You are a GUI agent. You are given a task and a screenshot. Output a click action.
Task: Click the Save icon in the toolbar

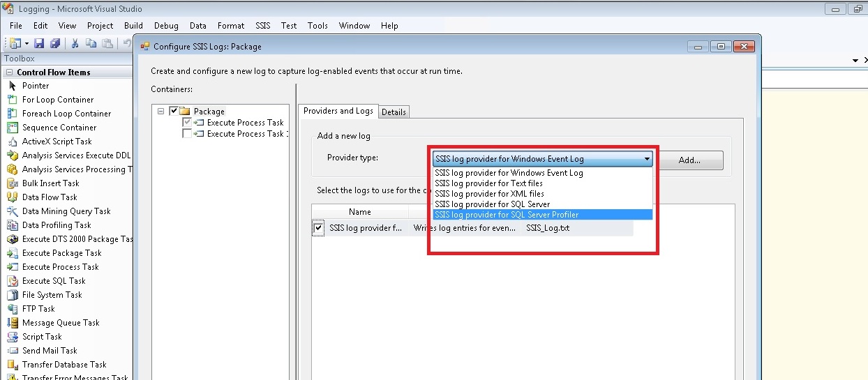coord(40,43)
